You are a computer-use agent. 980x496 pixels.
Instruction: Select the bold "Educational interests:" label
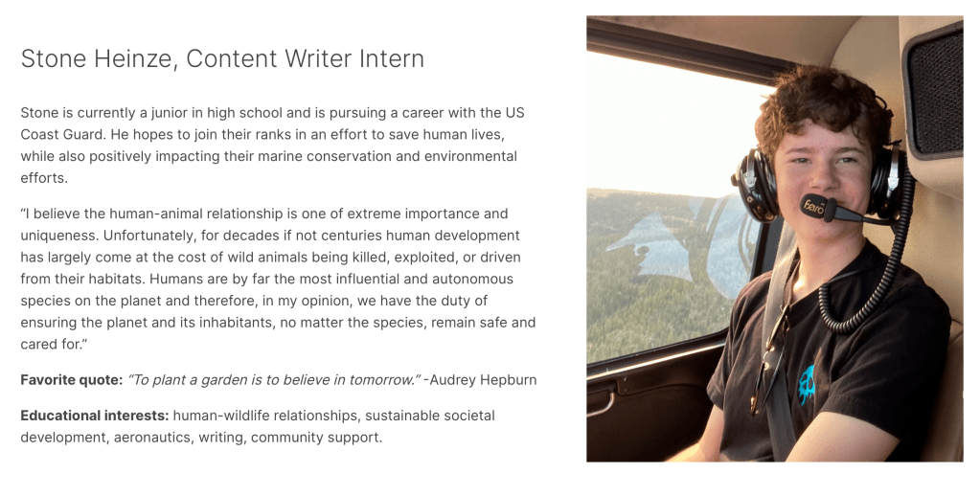(x=95, y=416)
